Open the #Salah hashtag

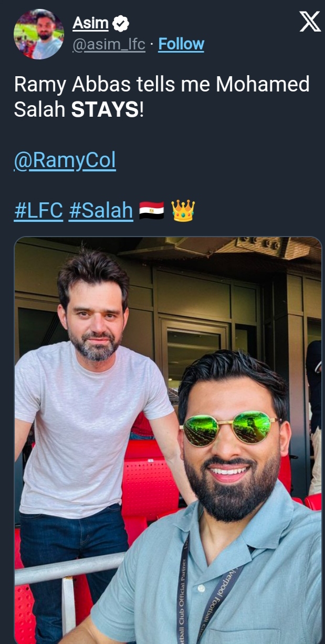click(101, 211)
